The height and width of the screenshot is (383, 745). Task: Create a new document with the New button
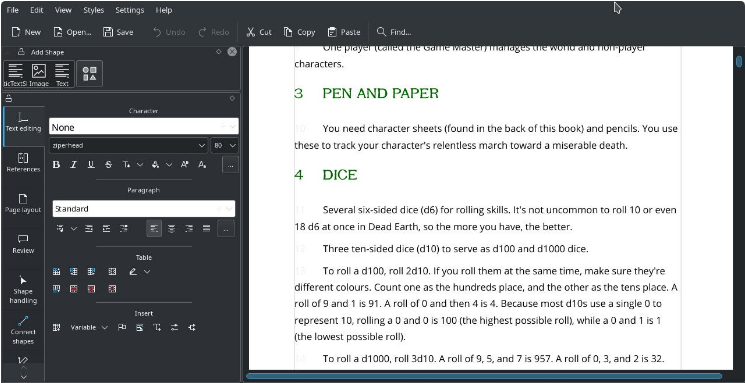point(26,32)
